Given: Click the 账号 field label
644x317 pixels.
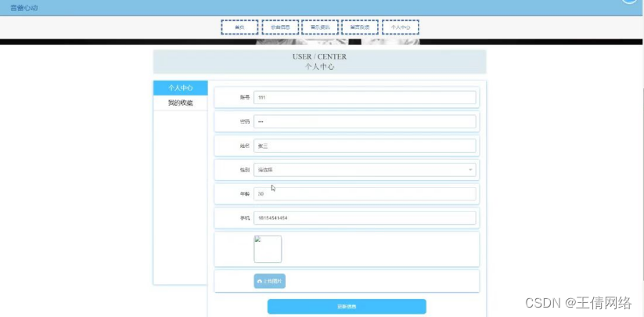Looking at the screenshot, I should point(245,98).
